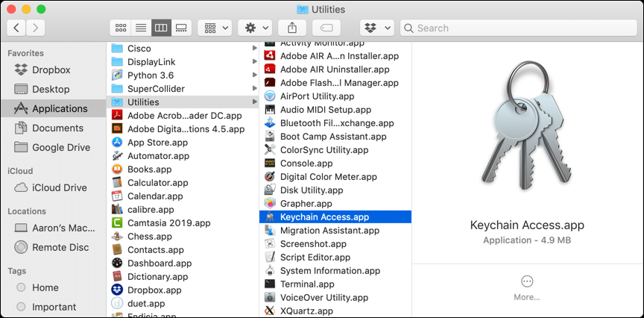Select the Home tag in sidebar
Viewport: 644px width, 318px height.
coord(45,287)
